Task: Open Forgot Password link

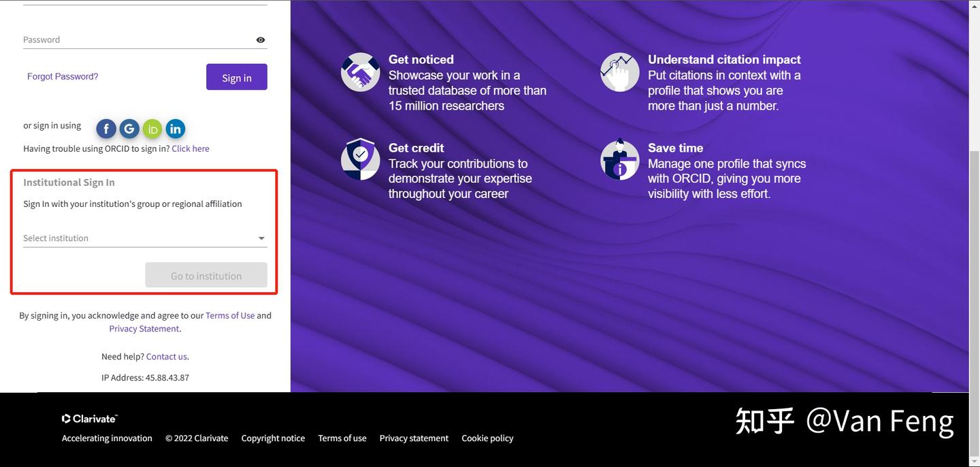Action: pos(63,76)
